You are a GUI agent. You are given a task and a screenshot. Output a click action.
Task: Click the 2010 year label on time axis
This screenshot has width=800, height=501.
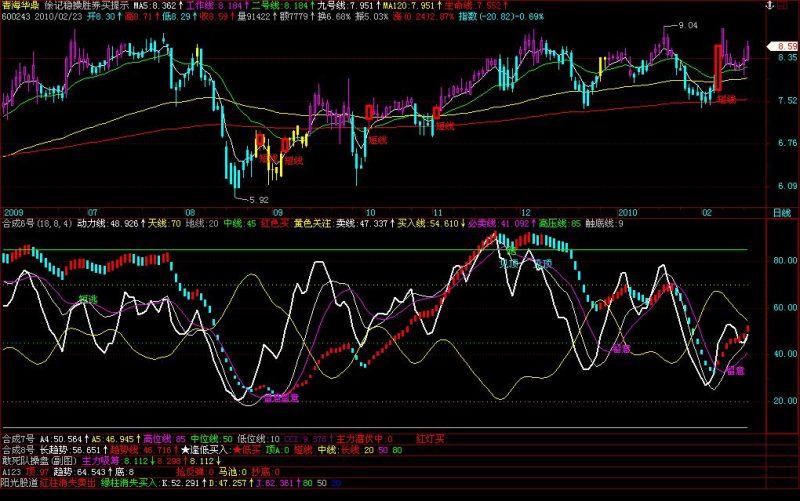click(x=628, y=213)
